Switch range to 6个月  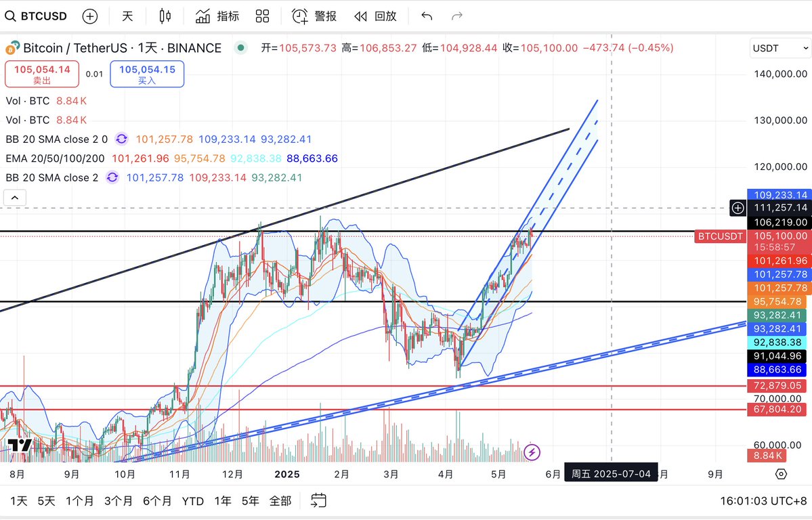(x=157, y=501)
